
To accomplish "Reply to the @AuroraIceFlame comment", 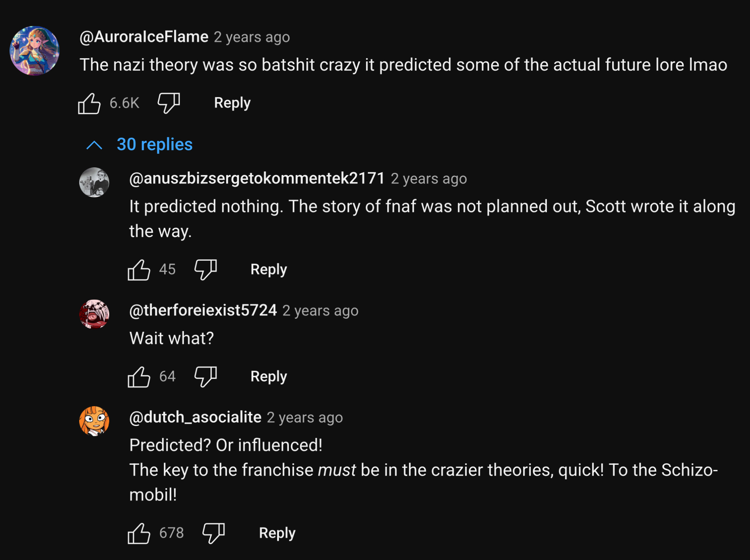I will click(232, 103).
